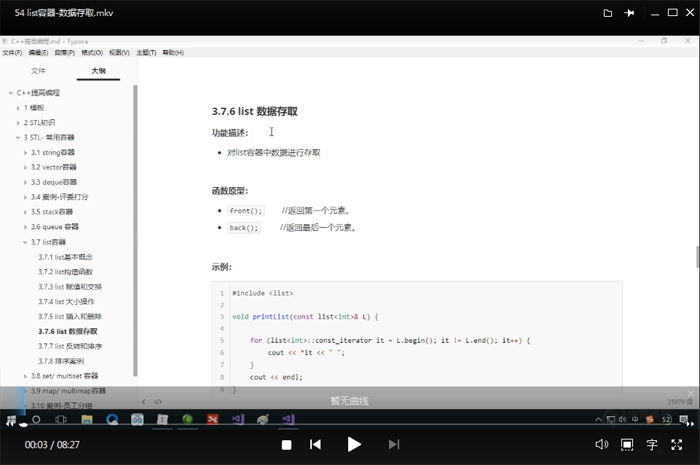The width and height of the screenshot is (700, 465).
Task: Open the Windows Start menu
Action: pos(11,419)
